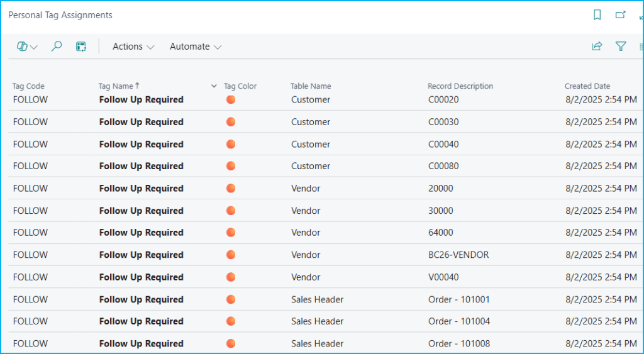Click the Record Description column header
644x354 pixels.
point(460,86)
